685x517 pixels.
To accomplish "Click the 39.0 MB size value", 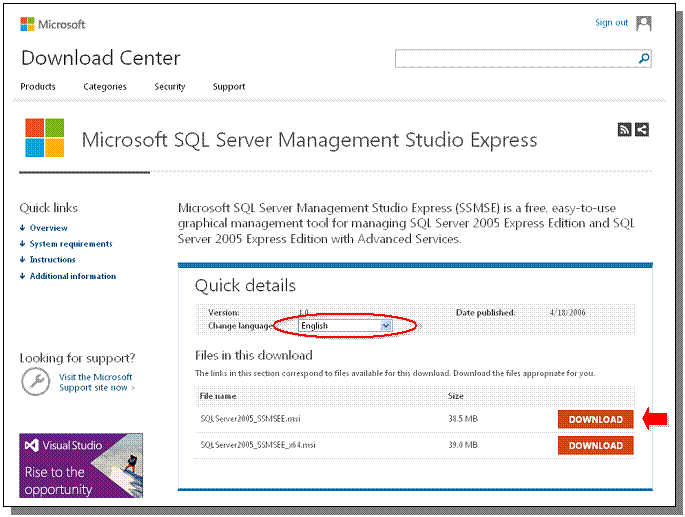I will pyautogui.click(x=463, y=445).
